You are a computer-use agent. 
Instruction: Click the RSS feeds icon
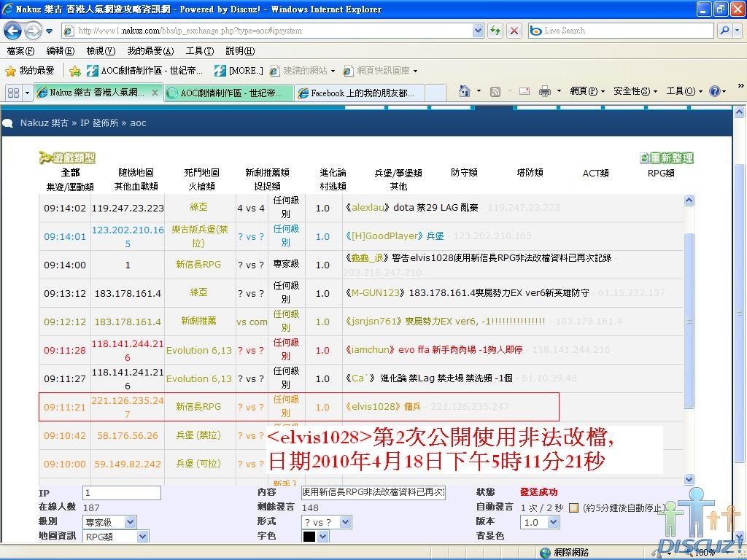click(495, 91)
